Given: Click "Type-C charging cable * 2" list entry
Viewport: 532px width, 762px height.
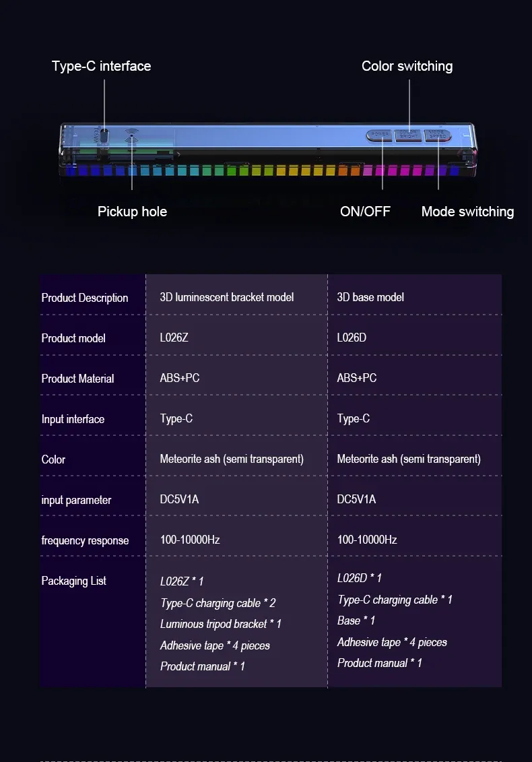Looking at the screenshot, I should click(218, 603).
